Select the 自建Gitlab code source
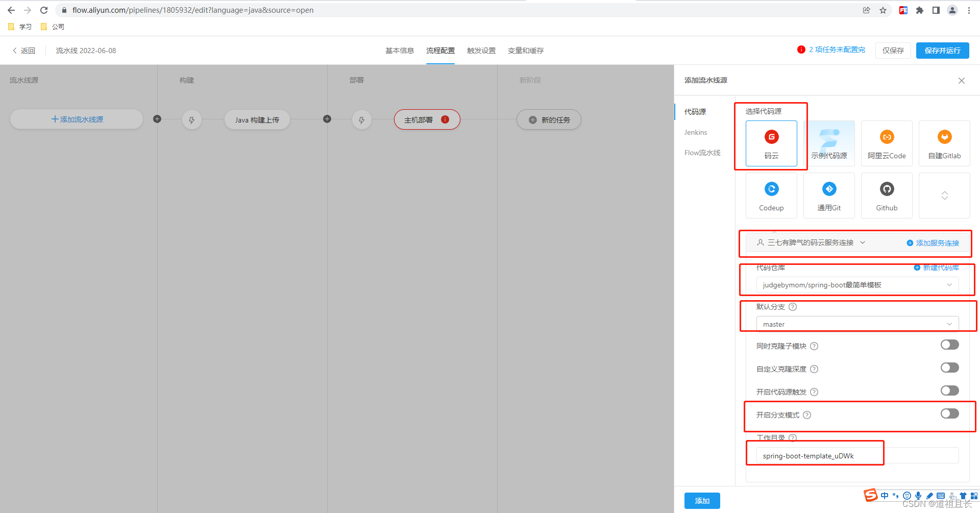980x513 pixels. tap(944, 143)
